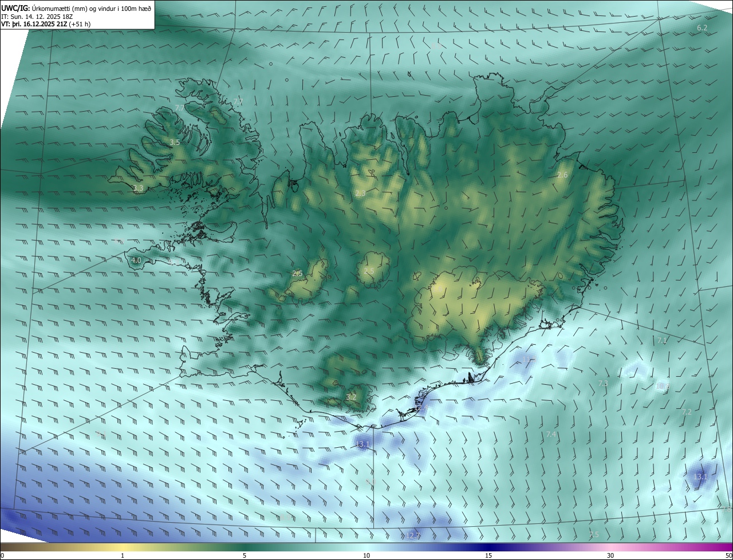Click the "VT: Þri. 16.12.2025 21Z (+51 h)" line

pos(46,24)
